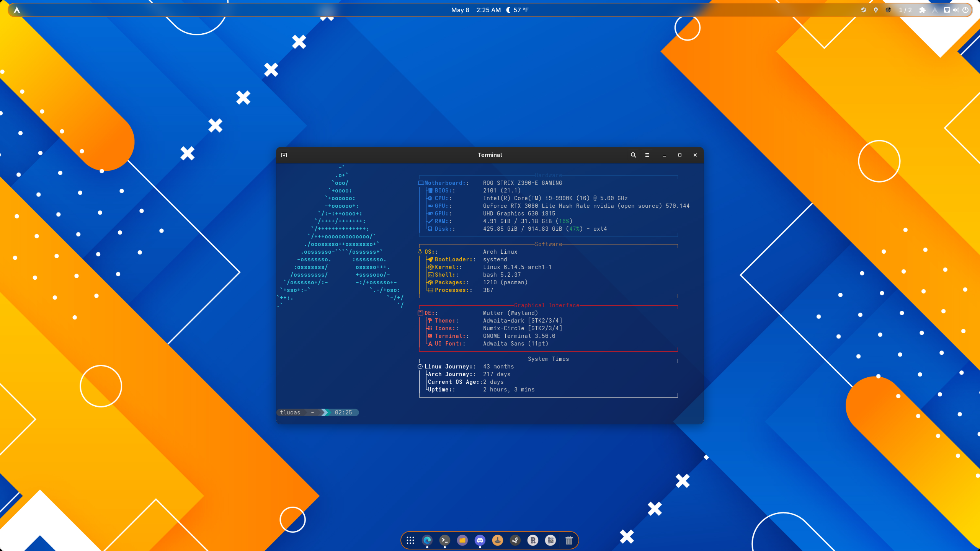The height and width of the screenshot is (551, 980).
Task: Click the Arch logo activities button
Action: (x=16, y=10)
